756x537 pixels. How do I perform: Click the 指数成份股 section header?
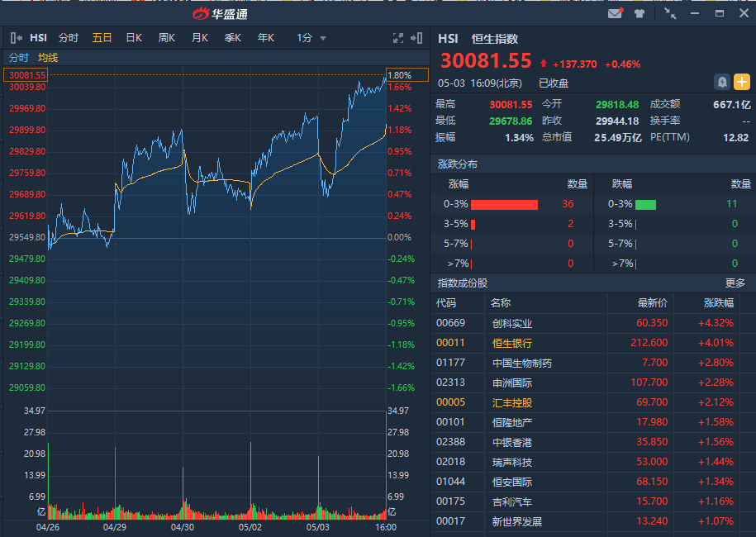click(463, 283)
